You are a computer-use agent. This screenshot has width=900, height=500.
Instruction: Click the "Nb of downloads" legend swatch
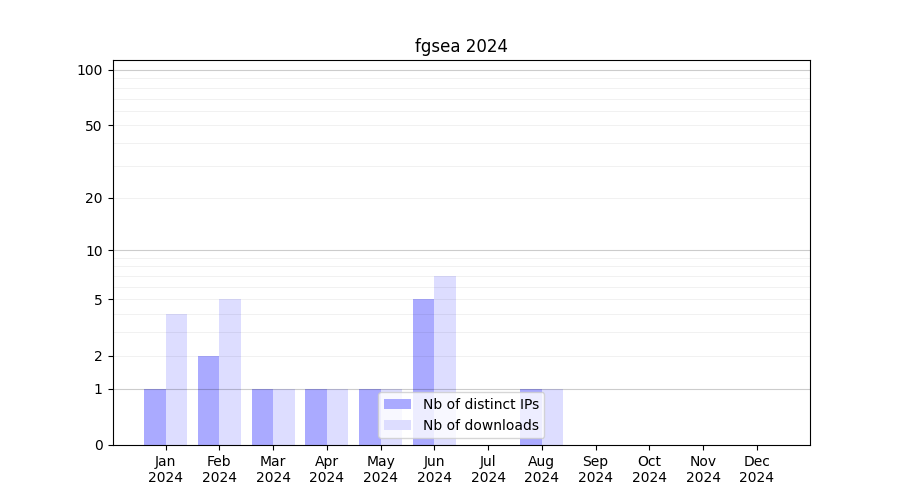[397, 425]
